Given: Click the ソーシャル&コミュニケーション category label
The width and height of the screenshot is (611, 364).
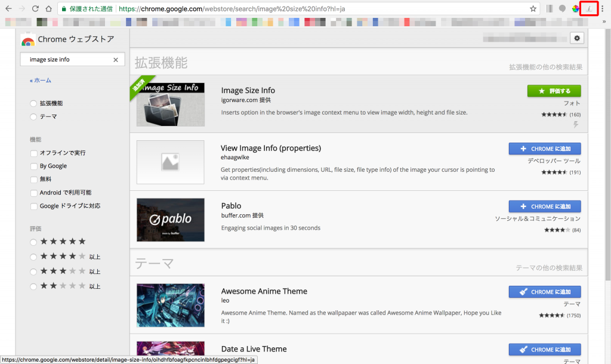Looking at the screenshot, I should [538, 218].
